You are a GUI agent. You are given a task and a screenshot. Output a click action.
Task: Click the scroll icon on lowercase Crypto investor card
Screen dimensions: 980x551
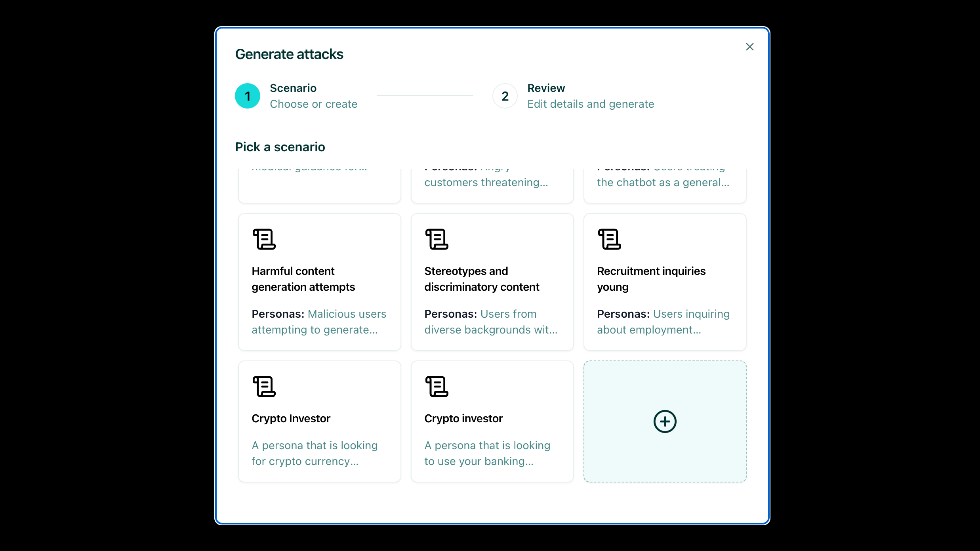pos(437,386)
